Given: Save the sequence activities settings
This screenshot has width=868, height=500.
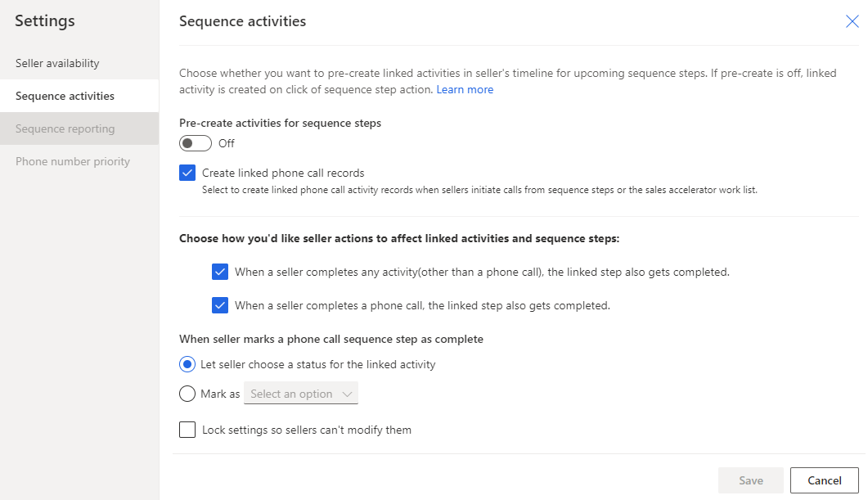Looking at the screenshot, I should pyautogui.click(x=750, y=480).
